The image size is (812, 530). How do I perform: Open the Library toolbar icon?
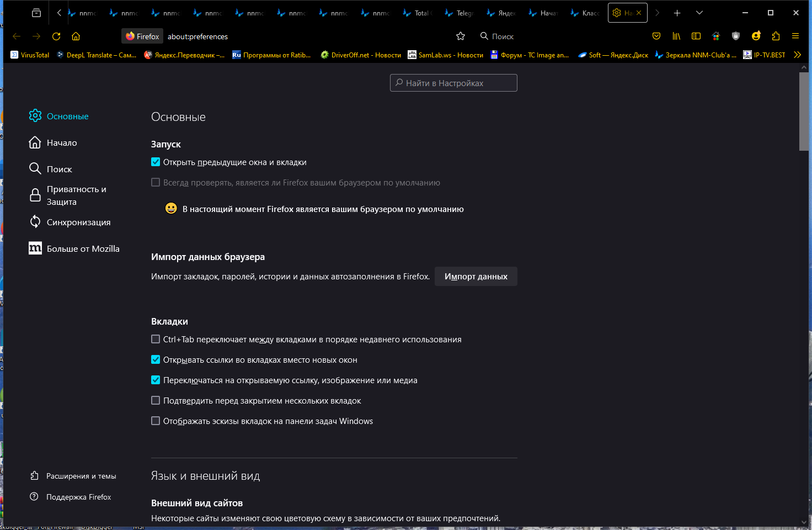(676, 36)
